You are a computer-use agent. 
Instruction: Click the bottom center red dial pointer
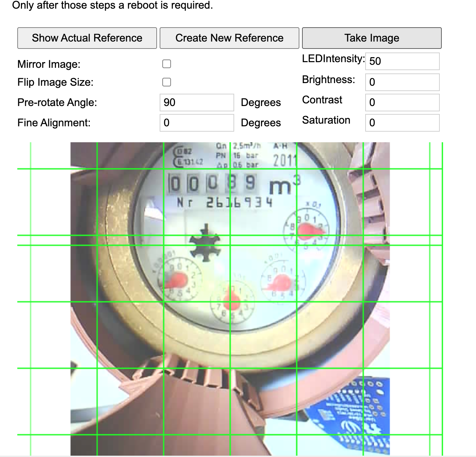pos(232,300)
